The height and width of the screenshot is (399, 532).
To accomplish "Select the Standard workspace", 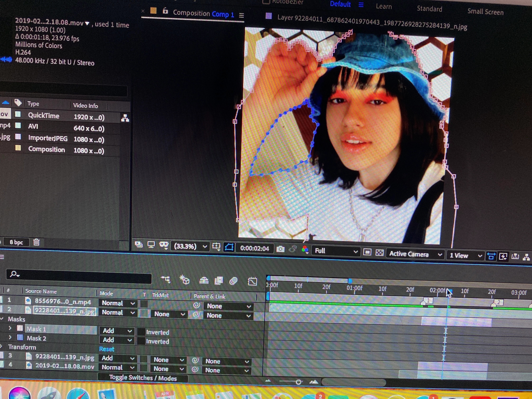I will click(429, 9).
